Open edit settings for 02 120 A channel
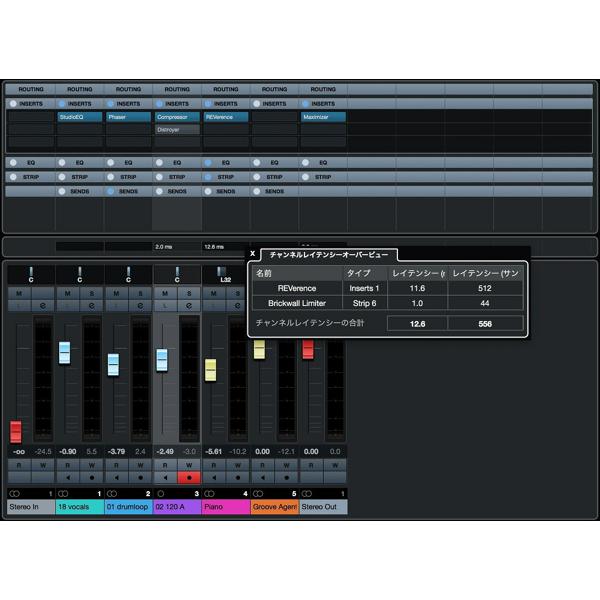Screen dimensions: 600x600 point(189,306)
